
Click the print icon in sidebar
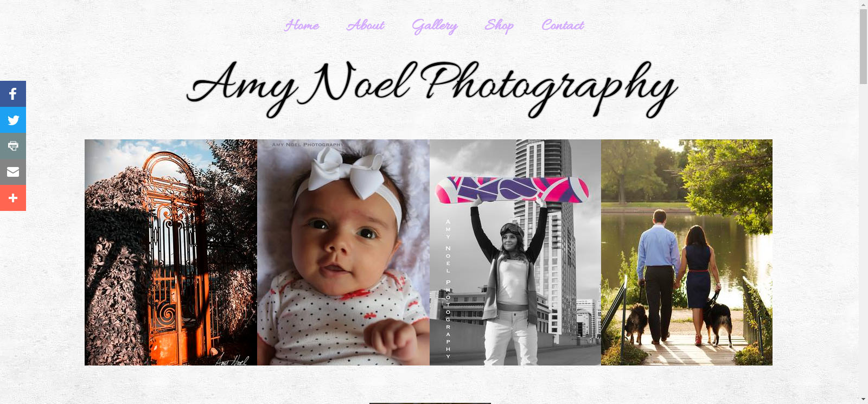(13, 146)
